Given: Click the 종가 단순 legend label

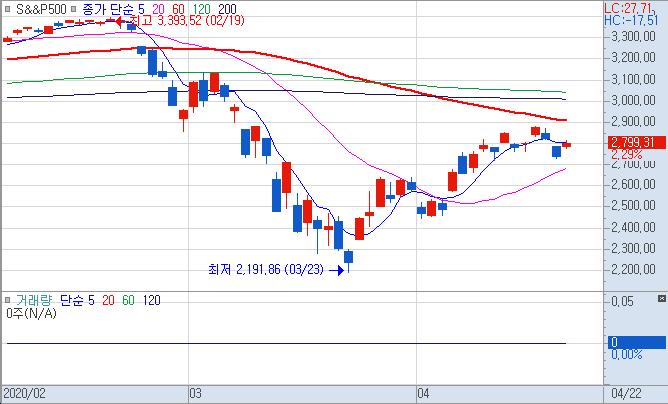Looking at the screenshot, I should (109, 9).
